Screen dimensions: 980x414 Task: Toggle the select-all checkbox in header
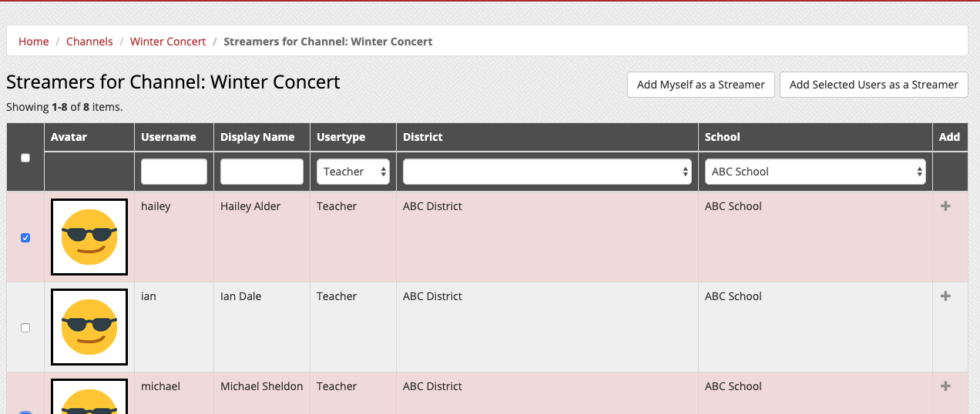coord(25,158)
